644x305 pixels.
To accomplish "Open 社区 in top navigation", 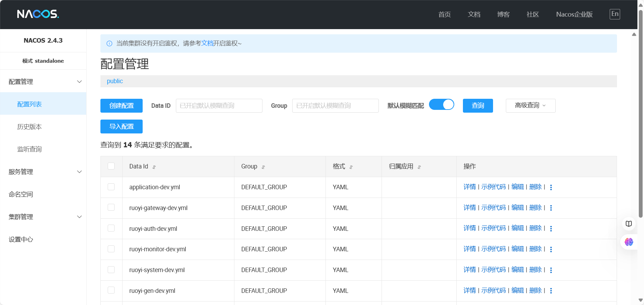I will tap(533, 15).
